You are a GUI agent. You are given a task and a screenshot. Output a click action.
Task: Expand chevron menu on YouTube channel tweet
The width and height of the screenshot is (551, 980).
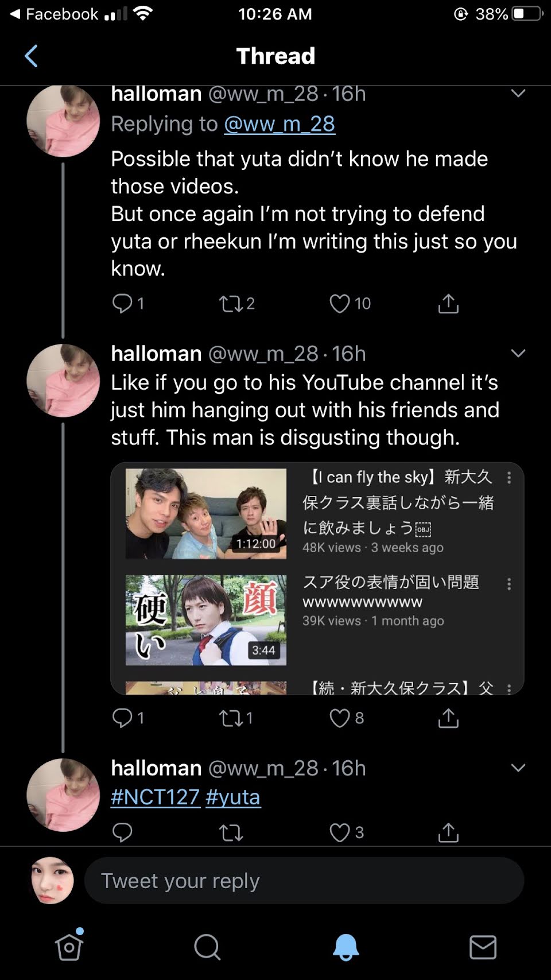(x=518, y=354)
